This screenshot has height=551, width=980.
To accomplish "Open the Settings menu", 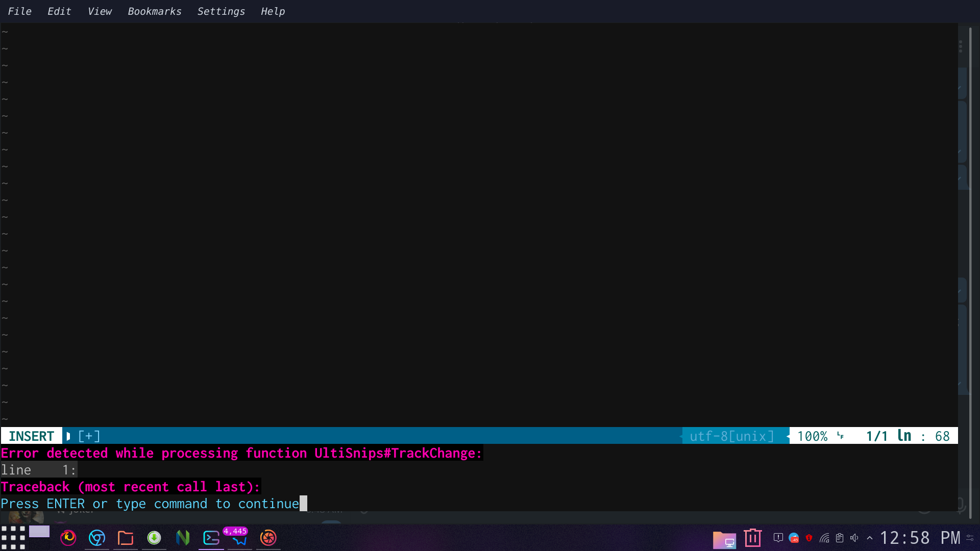I will point(220,11).
